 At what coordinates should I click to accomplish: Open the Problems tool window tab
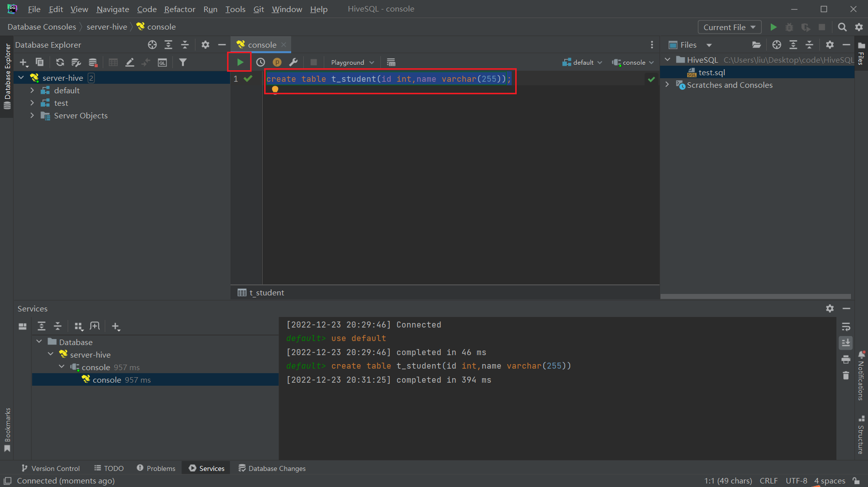coord(156,468)
